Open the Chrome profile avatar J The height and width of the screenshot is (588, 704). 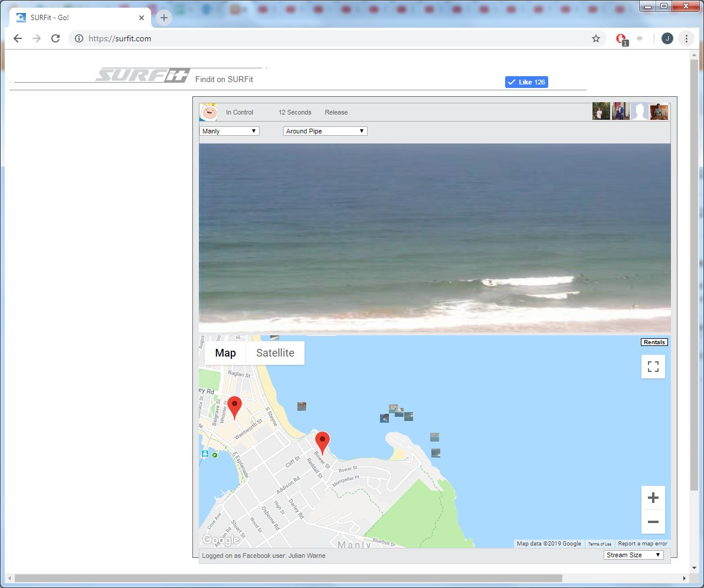[667, 38]
